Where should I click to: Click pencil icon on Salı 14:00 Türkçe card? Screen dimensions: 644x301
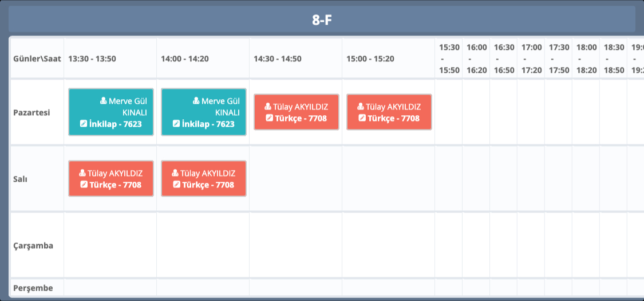pos(176,185)
